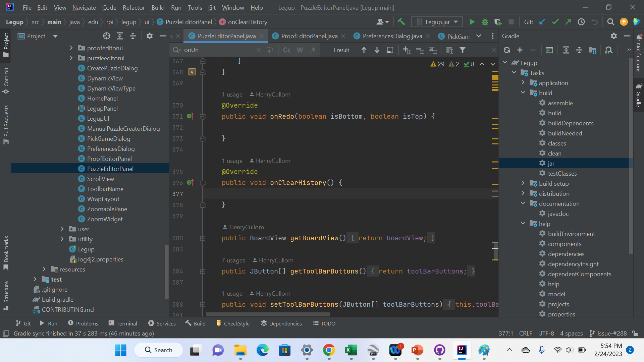Open search everywhere with magnifier icon
This screenshot has height=362, width=644.
click(x=610, y=22)
